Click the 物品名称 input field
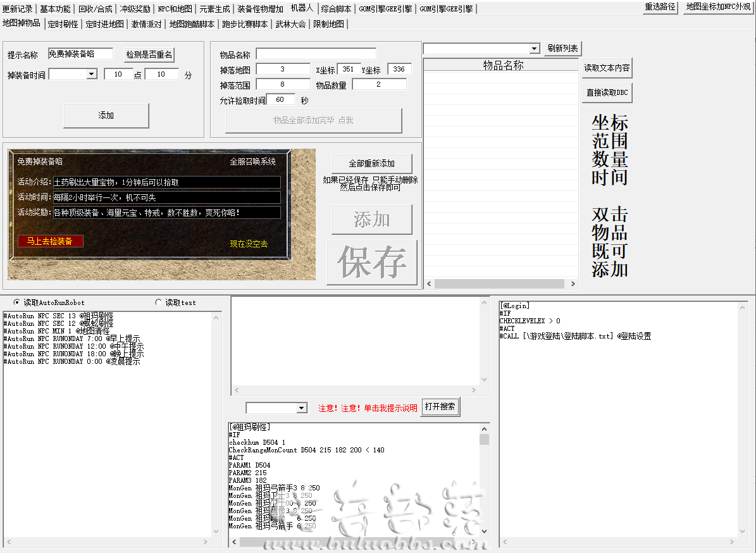Screen dimensions: 756x553 click(x=316, y=54)
